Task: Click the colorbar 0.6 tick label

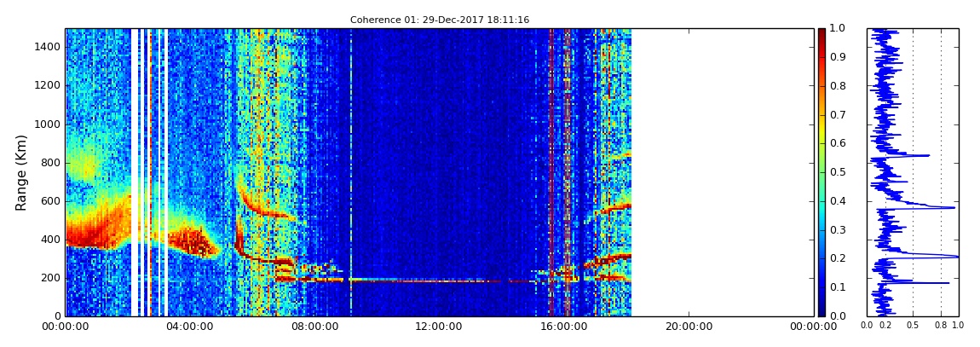Action: (838, 144)
